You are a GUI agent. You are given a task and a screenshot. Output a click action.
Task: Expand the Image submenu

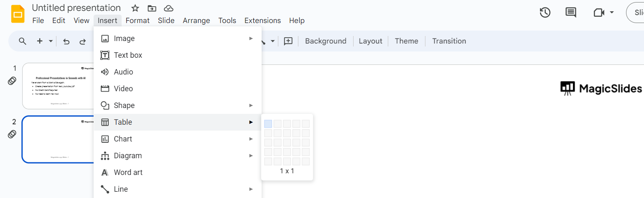coord(251,39)
